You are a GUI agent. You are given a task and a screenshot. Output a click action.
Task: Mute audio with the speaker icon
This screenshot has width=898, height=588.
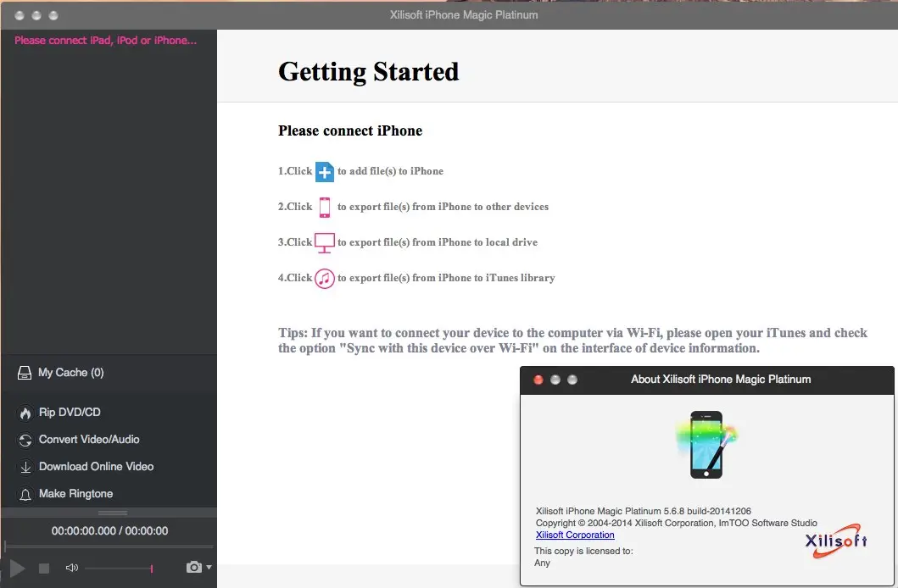click(x=71, y=568)
